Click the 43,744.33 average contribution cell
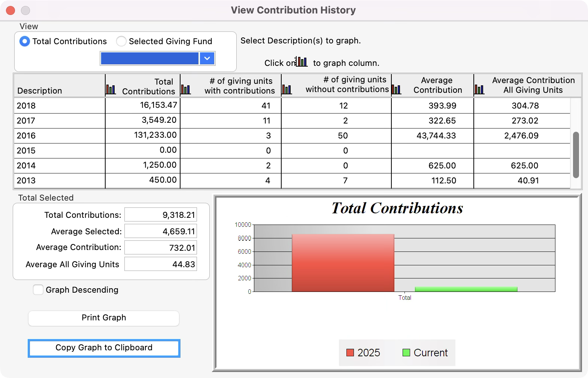This screenshot has height=378, width=588. pyautogui.click(x=433, y=135)
